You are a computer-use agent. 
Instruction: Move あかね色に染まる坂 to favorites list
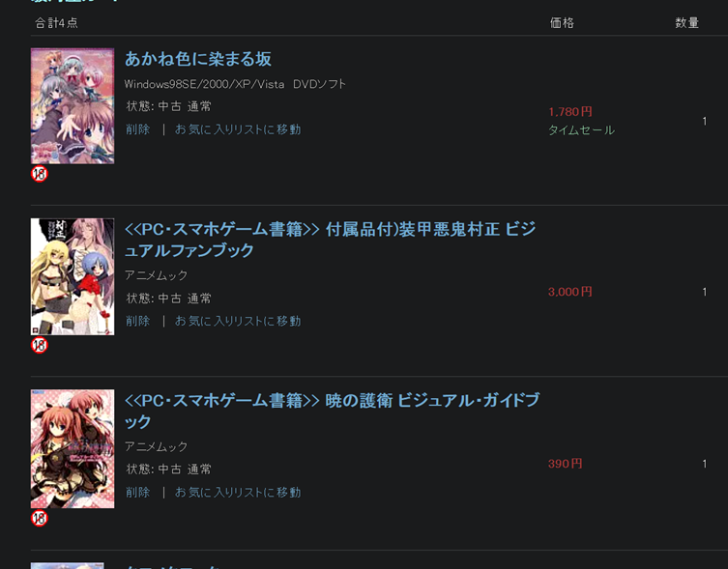(238, 129)
